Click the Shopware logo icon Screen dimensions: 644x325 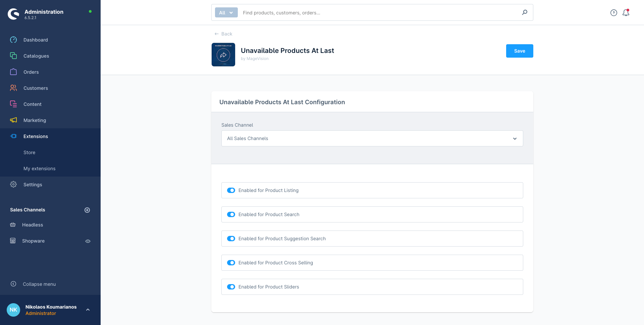[13, 14]
